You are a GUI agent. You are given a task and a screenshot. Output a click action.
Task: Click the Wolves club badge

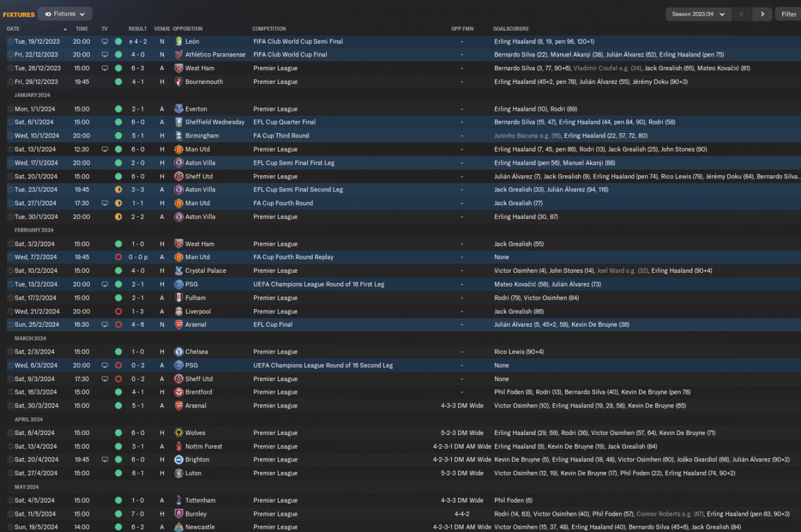[178, 433]
